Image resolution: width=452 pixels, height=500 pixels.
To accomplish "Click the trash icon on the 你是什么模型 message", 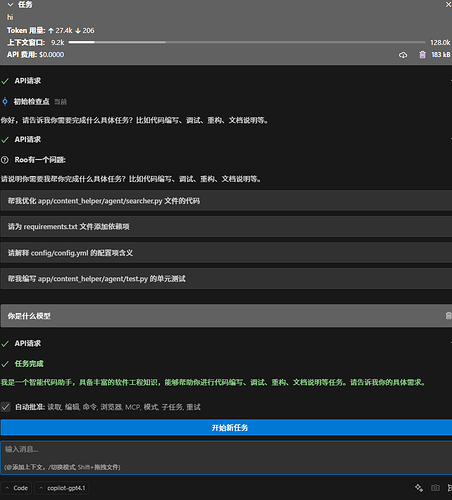I will (x=448, y=315).
